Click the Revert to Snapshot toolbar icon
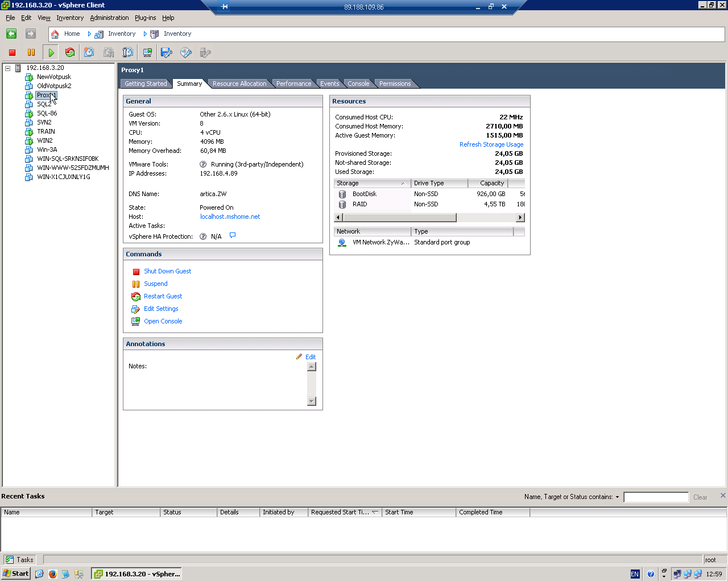Viewport: 728px width, 582px height. point(109,53)
